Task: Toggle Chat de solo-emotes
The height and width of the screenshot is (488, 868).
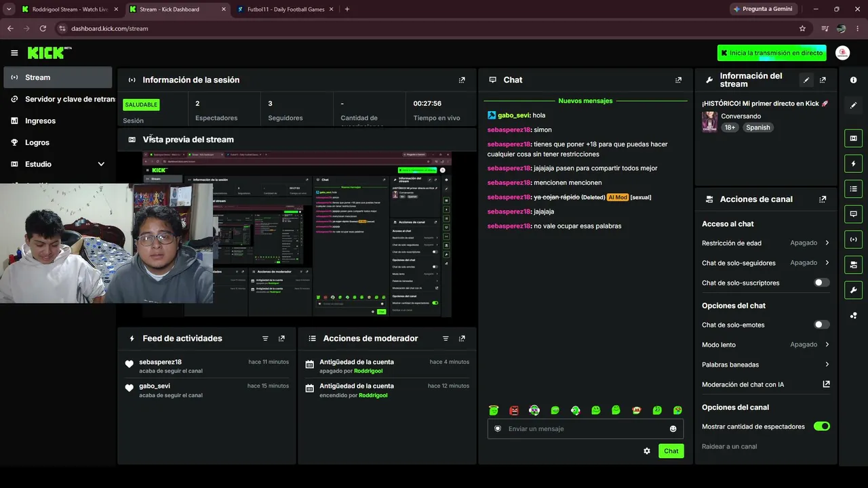Action: (822, 325)
